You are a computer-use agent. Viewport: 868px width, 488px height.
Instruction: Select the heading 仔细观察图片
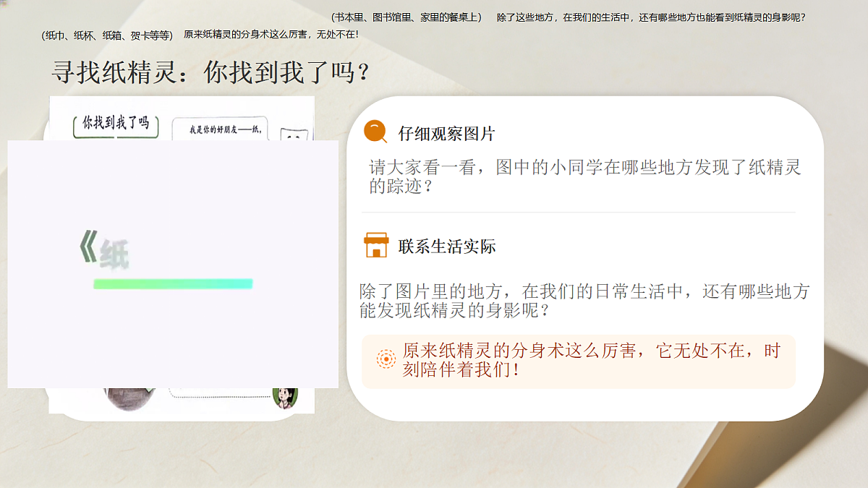[446, 134]
